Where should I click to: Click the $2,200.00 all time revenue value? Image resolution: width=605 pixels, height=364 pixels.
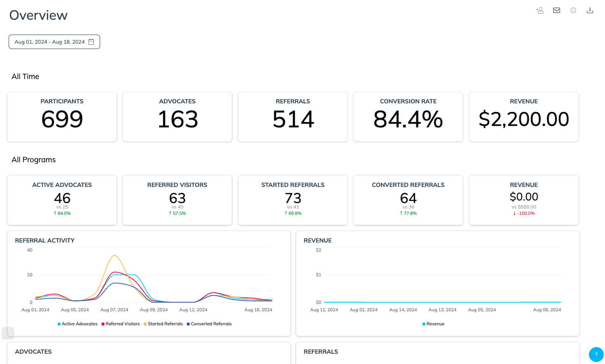[524, 119]
